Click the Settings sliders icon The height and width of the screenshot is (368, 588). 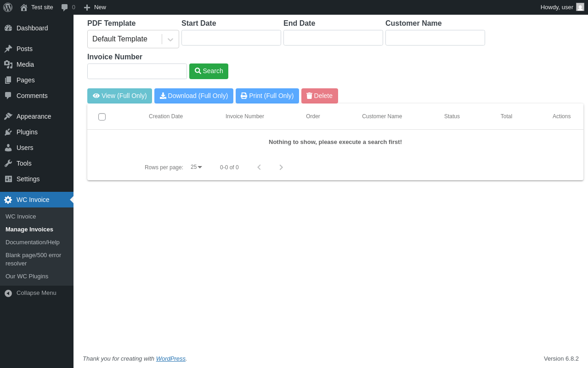point(8,179)
